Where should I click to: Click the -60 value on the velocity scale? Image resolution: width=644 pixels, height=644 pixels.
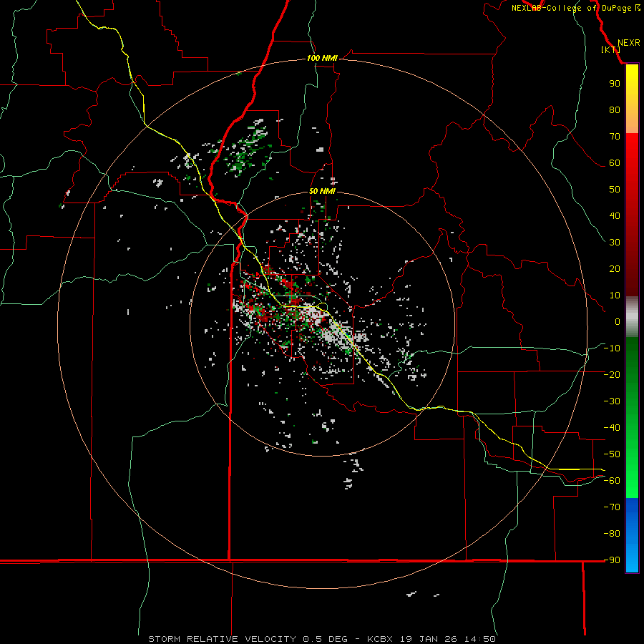coord(612,481)
